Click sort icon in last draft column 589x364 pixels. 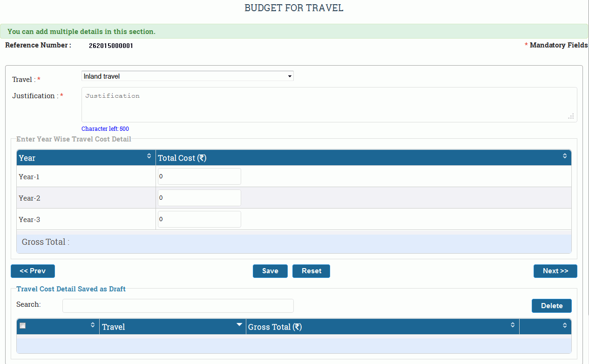coord(565,325)
